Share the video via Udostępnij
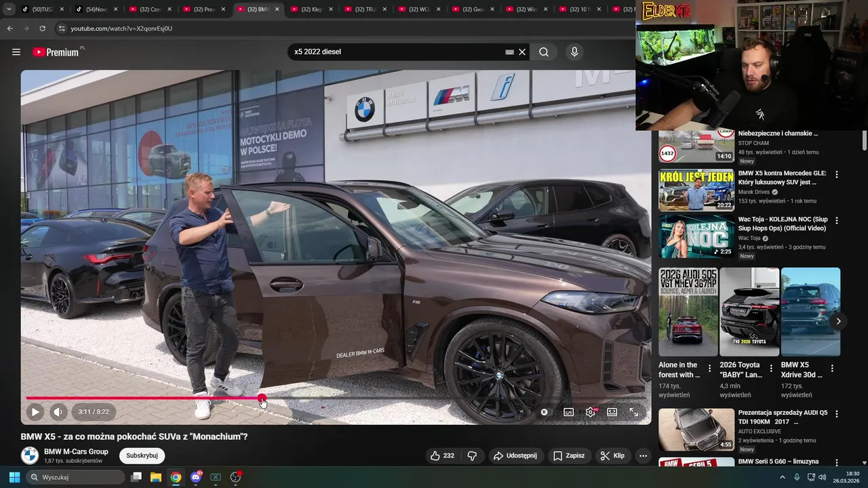The width and height of the screenshot is (868, 488). (x=515, y=455)
